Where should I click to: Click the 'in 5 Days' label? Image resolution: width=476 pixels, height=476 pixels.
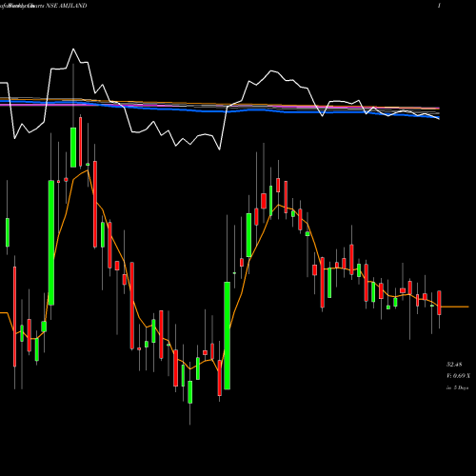tap(457, 387)
